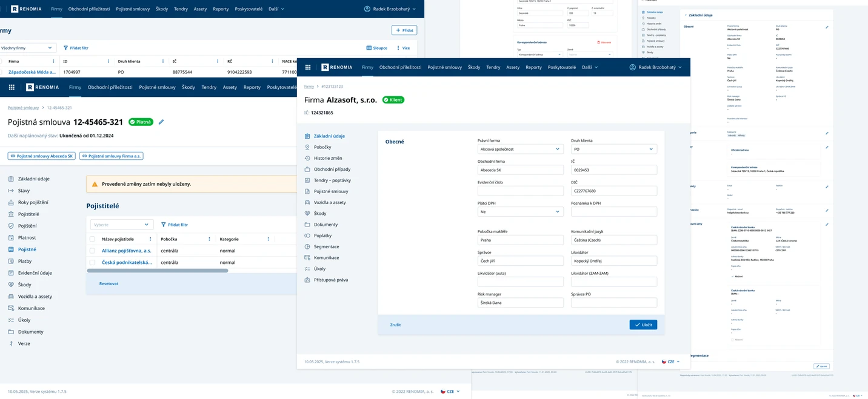Viewport: 868px width, 399px height.
Task: Click the DIČ input field
Action: [613, 191]
